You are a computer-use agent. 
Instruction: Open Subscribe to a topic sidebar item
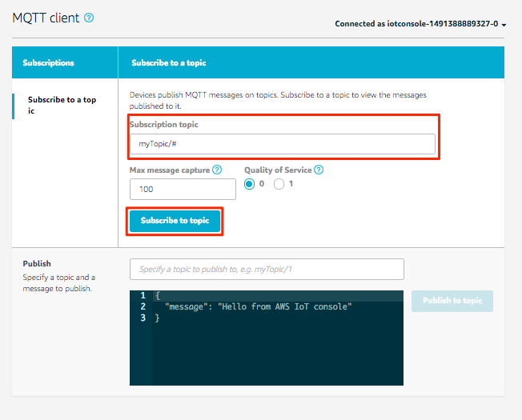click(x=62, y=105)
